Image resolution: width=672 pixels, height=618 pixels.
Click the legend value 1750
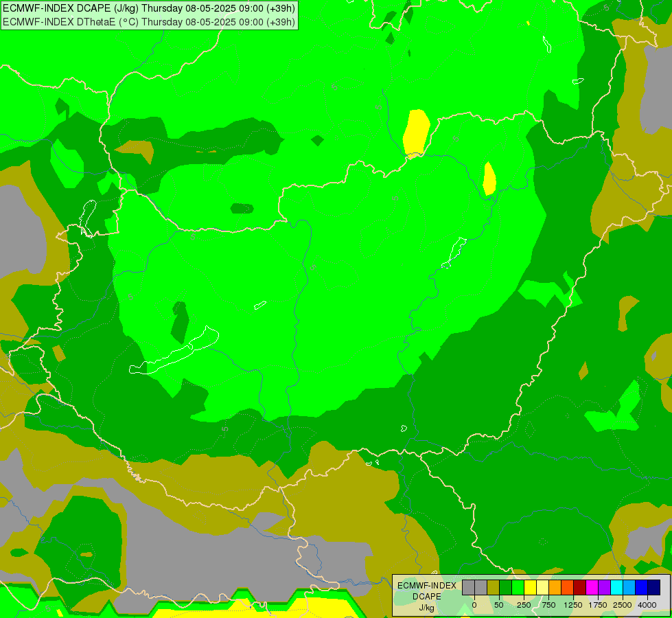(598, 605)
